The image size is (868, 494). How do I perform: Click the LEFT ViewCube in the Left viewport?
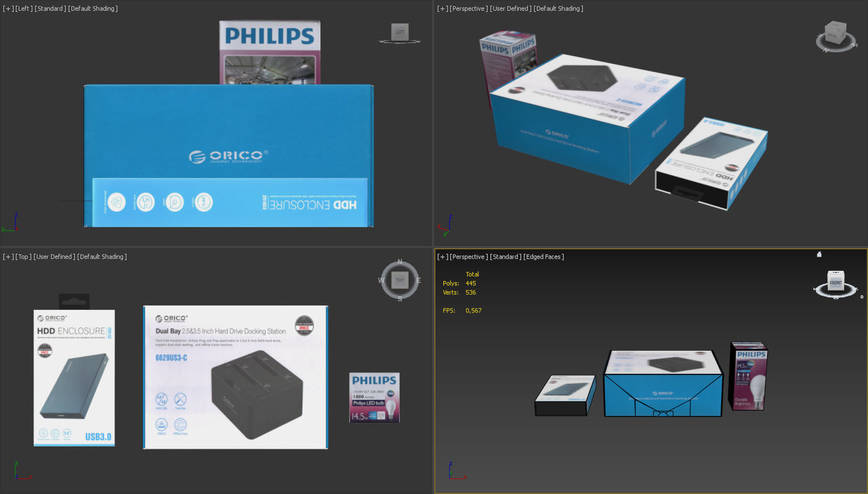coord(399,32)
